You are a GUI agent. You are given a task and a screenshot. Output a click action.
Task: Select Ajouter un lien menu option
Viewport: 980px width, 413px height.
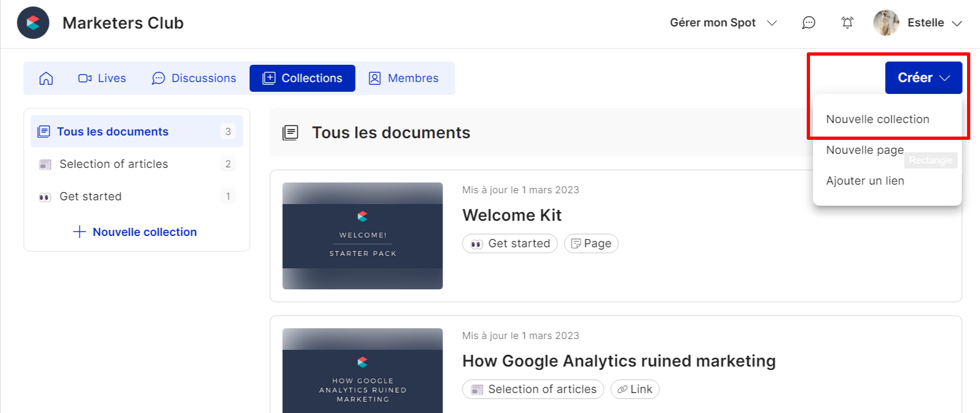(865, 181)
